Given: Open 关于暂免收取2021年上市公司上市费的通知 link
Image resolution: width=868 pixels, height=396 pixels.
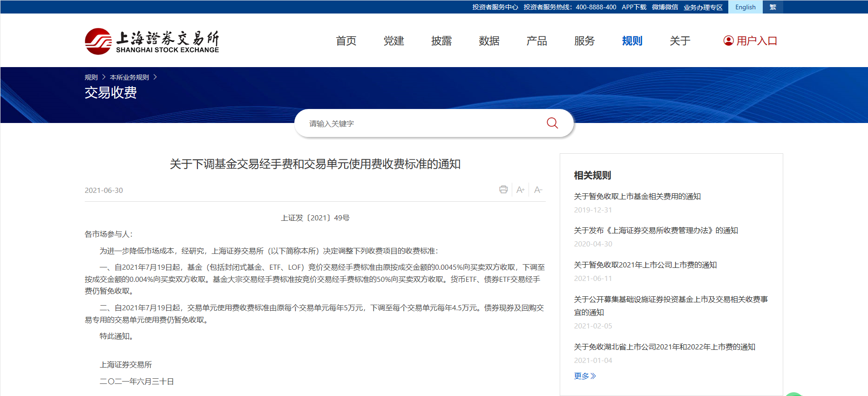Looking at the screenshot, I should pos(645,265).
